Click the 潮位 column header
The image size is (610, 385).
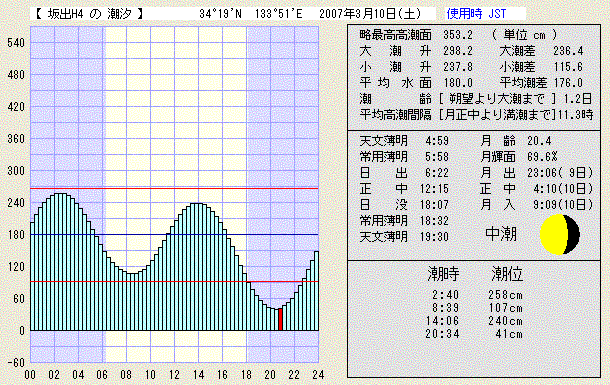pos(507,274)
